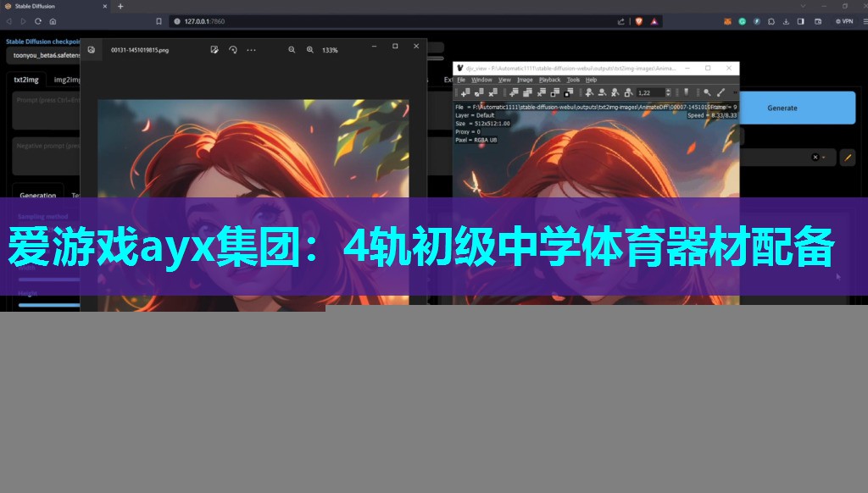Switch to the img2img tab

tap(66, 80)
